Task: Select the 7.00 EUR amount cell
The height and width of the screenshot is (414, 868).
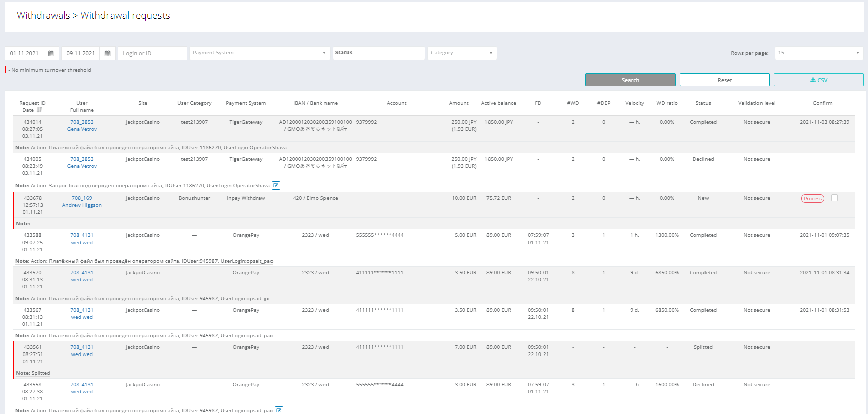Action: [465, 347]
